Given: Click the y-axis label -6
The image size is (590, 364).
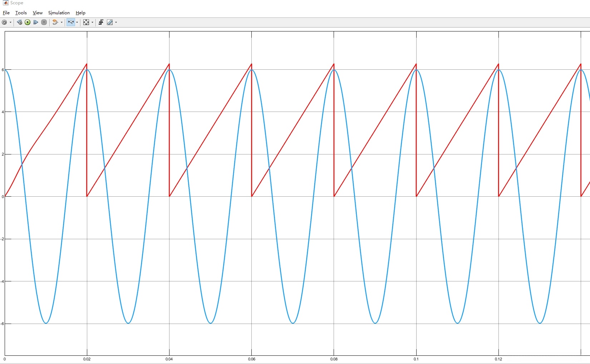Looking at the screenshot, I should point(3,324).
